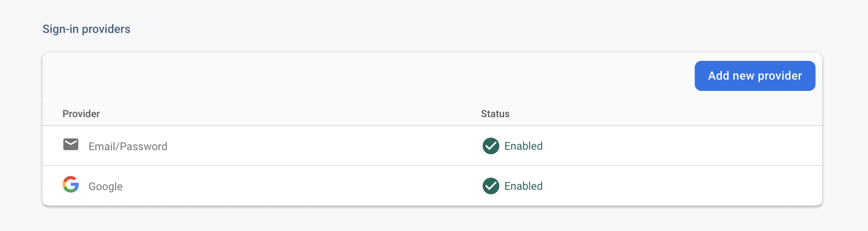
Task: Click the Sign-in providers heading
Action: (x=86, y=29)
